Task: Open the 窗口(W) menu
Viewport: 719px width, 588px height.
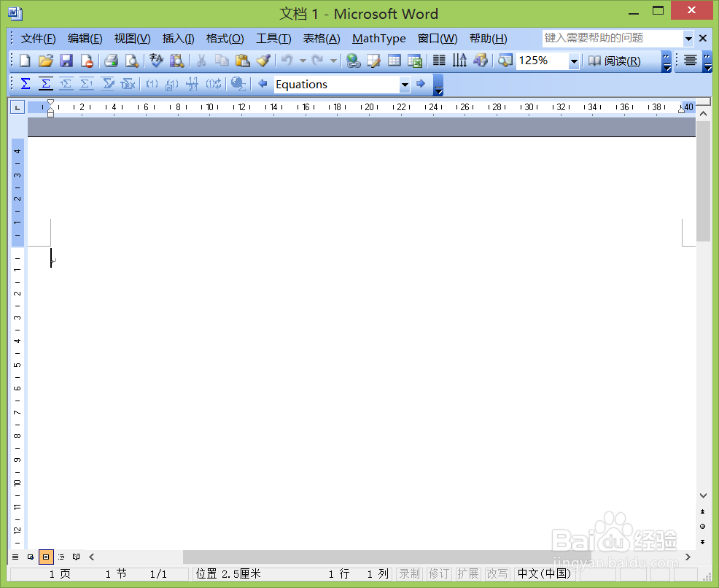Action: click(x=438, y=39)
